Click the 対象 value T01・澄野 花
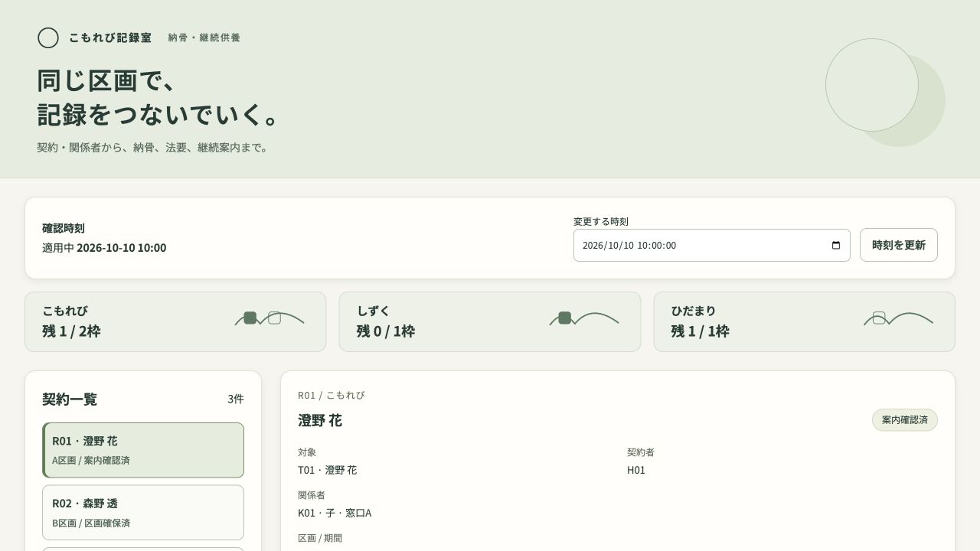Viewport: 980px width, 551px height. click(328, 470)
